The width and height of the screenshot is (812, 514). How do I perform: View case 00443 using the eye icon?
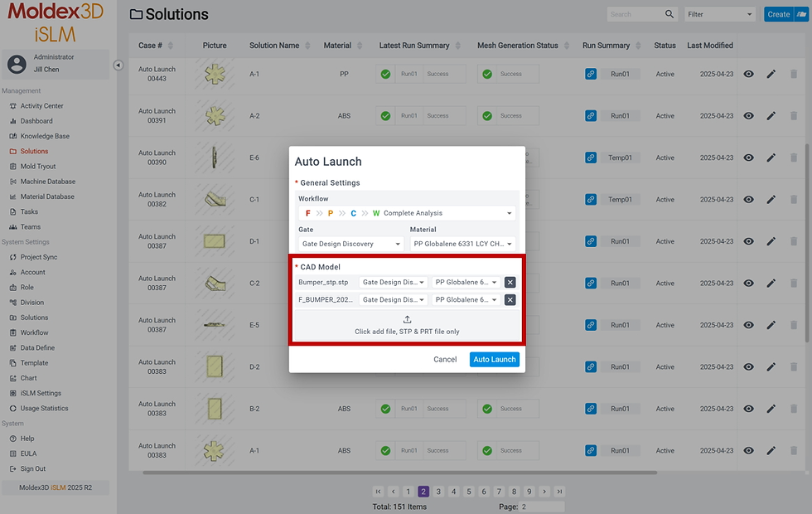tap(749, 74)
